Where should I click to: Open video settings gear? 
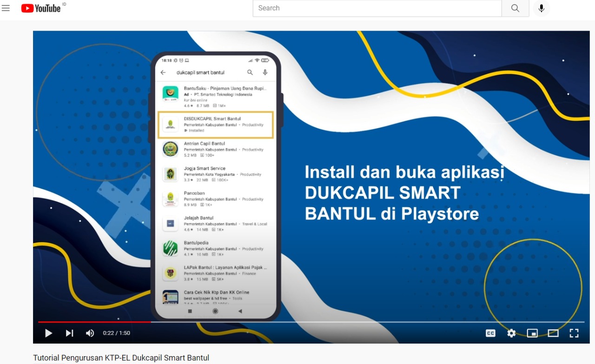[x=511, y=333]
